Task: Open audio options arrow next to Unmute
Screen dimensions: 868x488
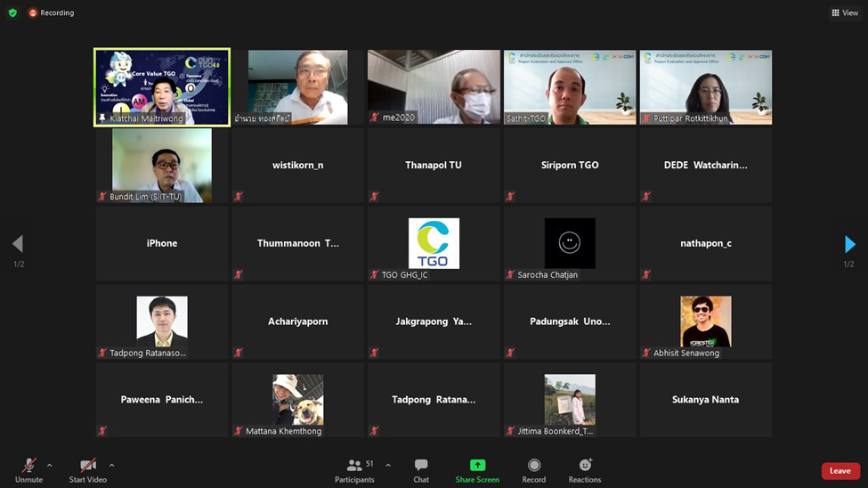Action: [x=49, y=465]
